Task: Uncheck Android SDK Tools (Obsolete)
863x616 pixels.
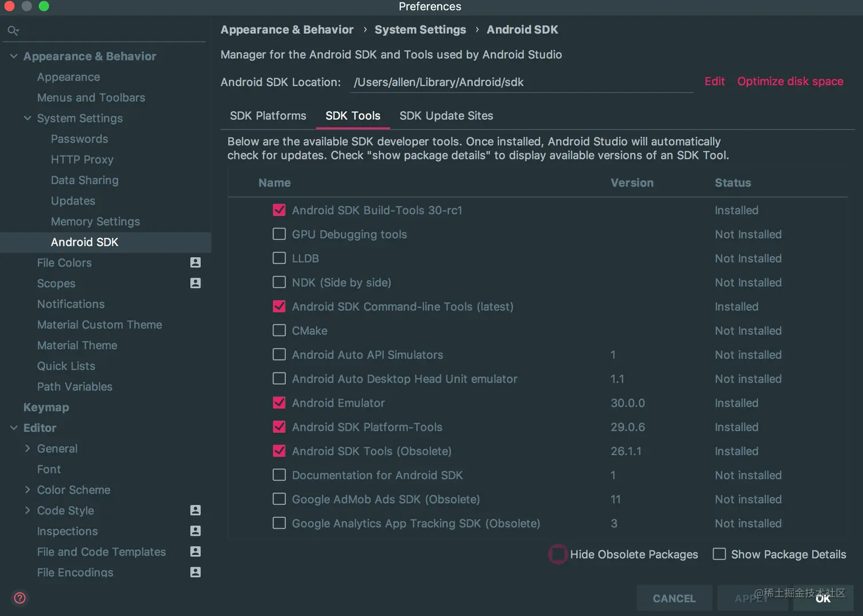Action: 279,451
